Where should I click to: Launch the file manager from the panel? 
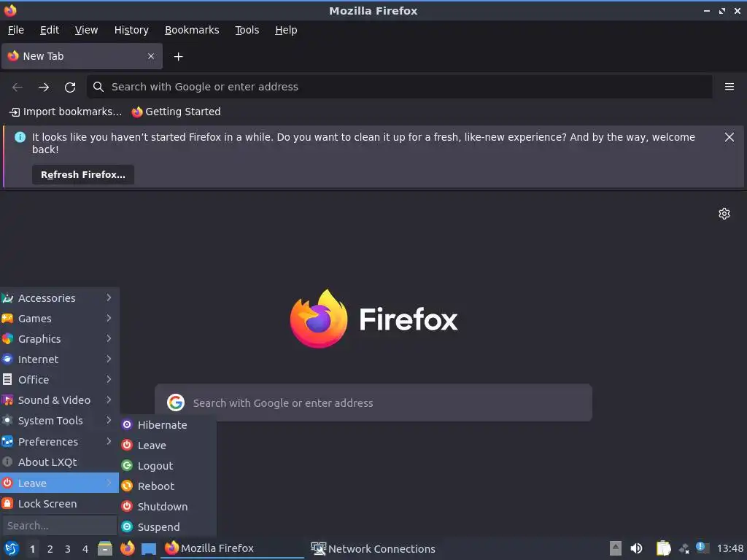(x=105, y=548)
